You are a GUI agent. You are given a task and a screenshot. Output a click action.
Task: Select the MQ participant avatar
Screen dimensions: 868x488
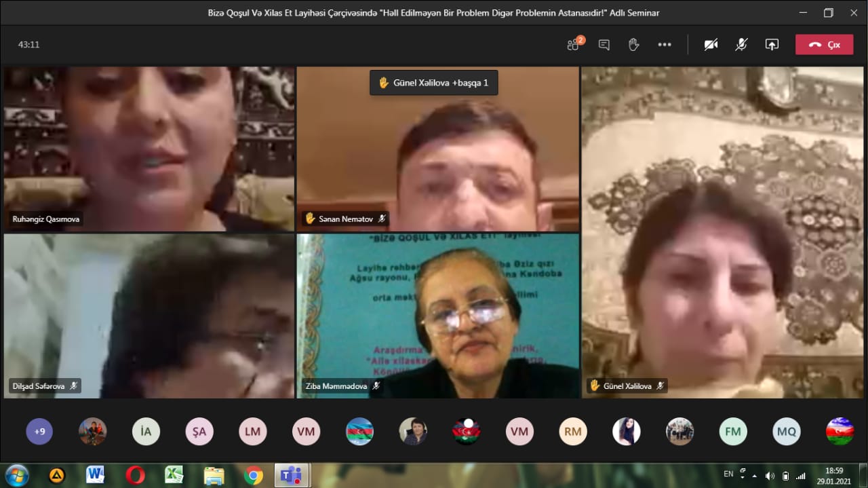(786, 431)
